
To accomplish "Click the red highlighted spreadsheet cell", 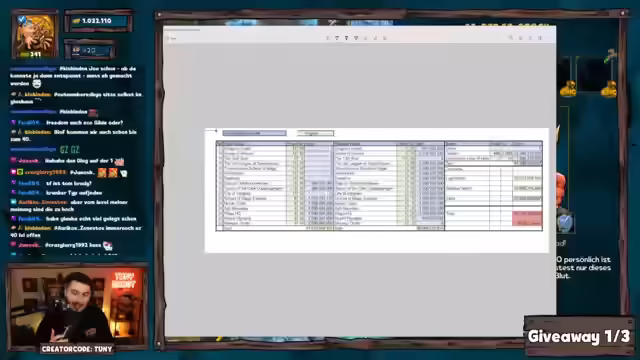I will coord(527,218).
